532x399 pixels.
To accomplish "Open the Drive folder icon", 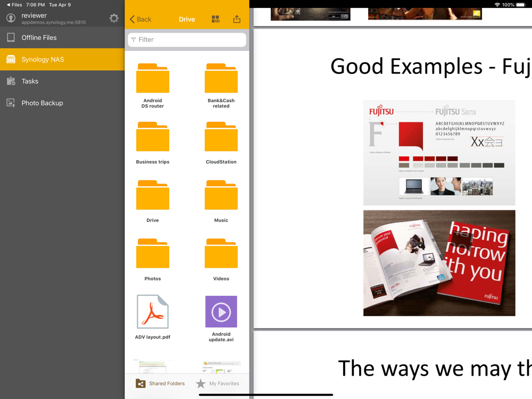I will (x=153, y=195).
